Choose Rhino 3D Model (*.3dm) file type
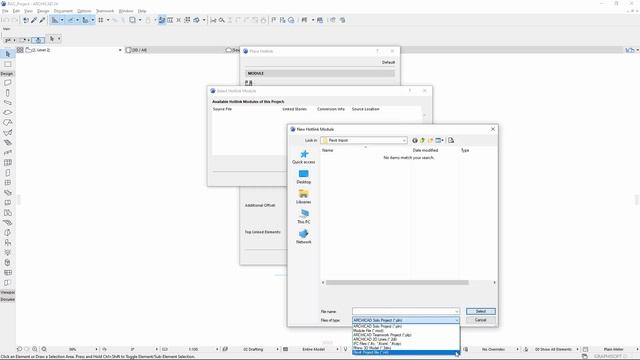Viewport: 640px width, 360px height. click(406, 348)
